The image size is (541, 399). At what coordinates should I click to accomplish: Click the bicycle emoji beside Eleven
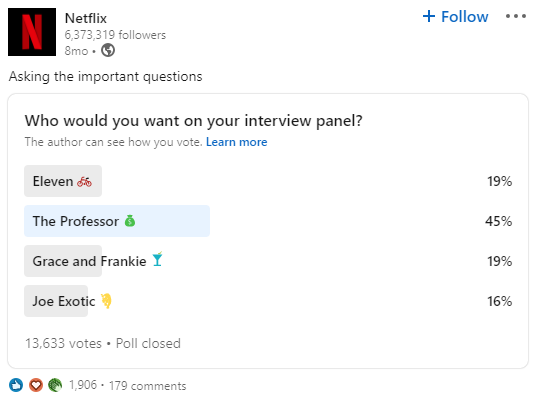click(x=85, y=182)
